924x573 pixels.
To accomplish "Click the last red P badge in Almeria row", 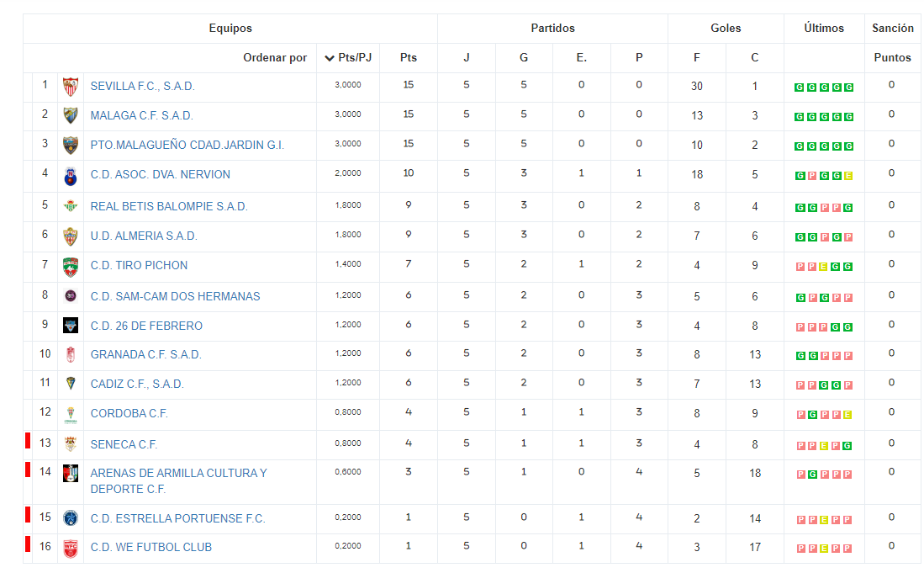I will (x=848, y=237).
